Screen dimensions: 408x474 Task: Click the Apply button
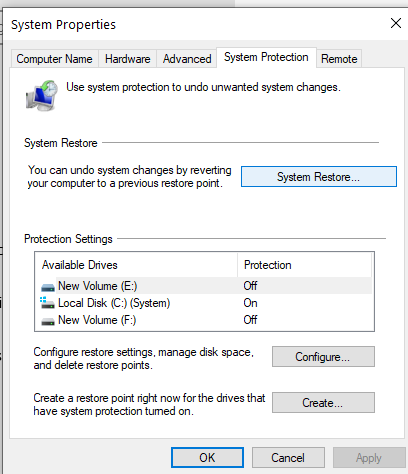(x=369, y=458)
